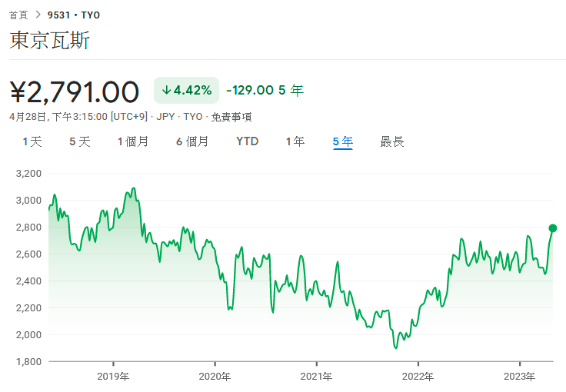The width and height of the screenshot is (566, 392).
Task: Click the 2023年 axis label
Action: pyautogui.click(x=519, y=377)
